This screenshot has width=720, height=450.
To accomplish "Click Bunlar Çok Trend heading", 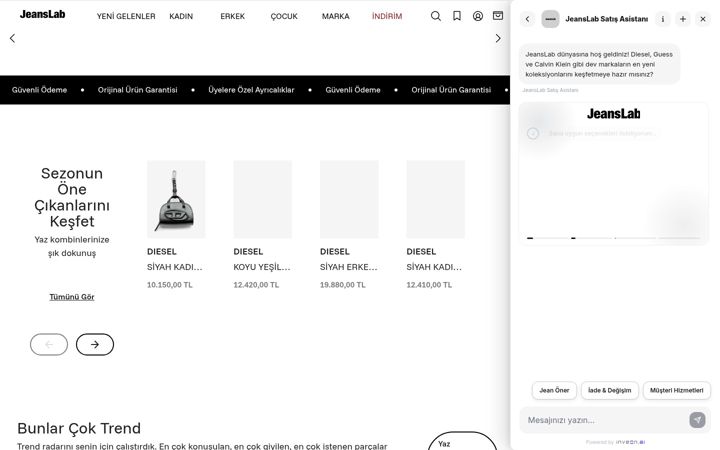I will click(79, 428).
